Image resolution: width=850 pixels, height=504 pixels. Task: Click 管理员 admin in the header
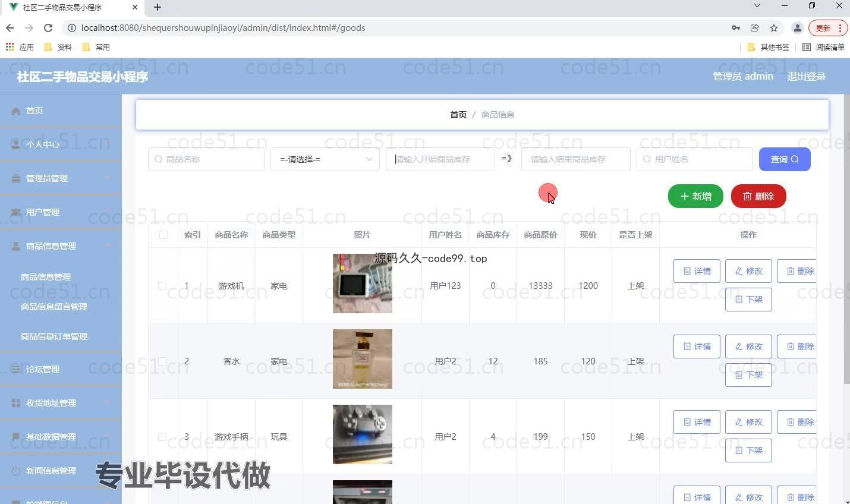click(743, 76)
